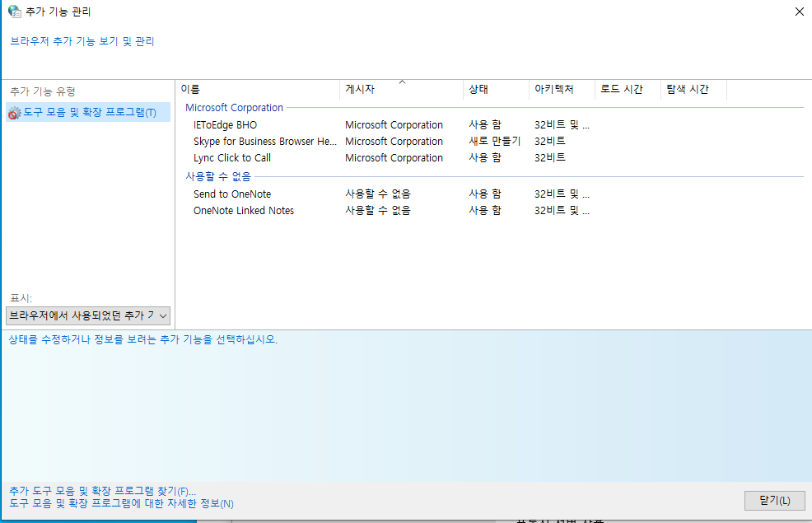The image size is (812, 523).
Task: Open 추가 도구 모음 및 확장 프로그램 찾기 link
Action: coord(103,491)
